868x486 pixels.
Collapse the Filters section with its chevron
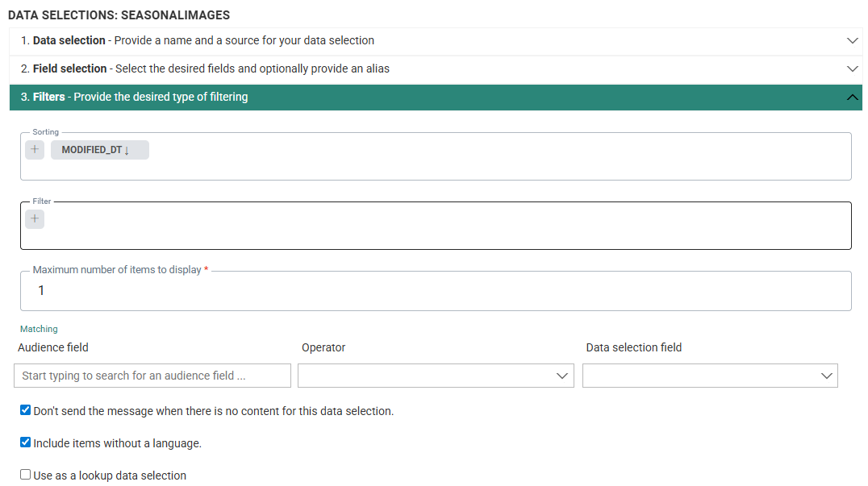point(852,98)
